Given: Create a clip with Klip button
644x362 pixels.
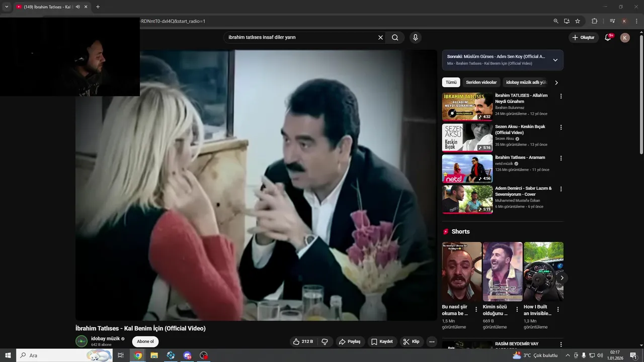Looking at the screenshot, I should tap(411, 341).
